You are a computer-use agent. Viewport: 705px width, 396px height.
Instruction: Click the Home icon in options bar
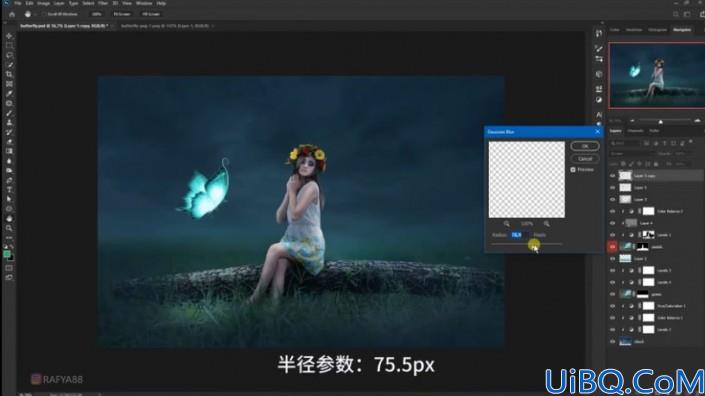click(12, 14)
